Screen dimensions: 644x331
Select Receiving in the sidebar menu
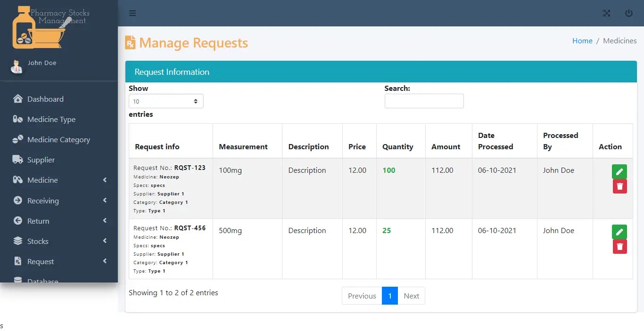[42, 201]
